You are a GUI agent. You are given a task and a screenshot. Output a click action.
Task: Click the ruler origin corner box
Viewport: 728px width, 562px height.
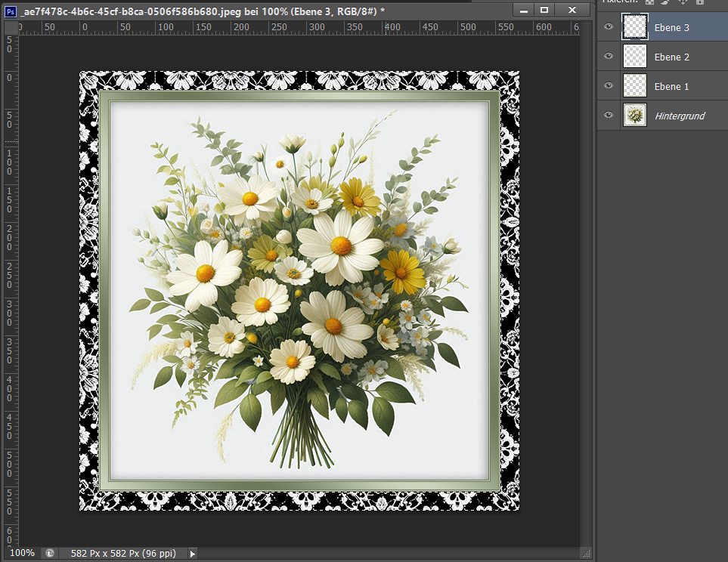11,28
